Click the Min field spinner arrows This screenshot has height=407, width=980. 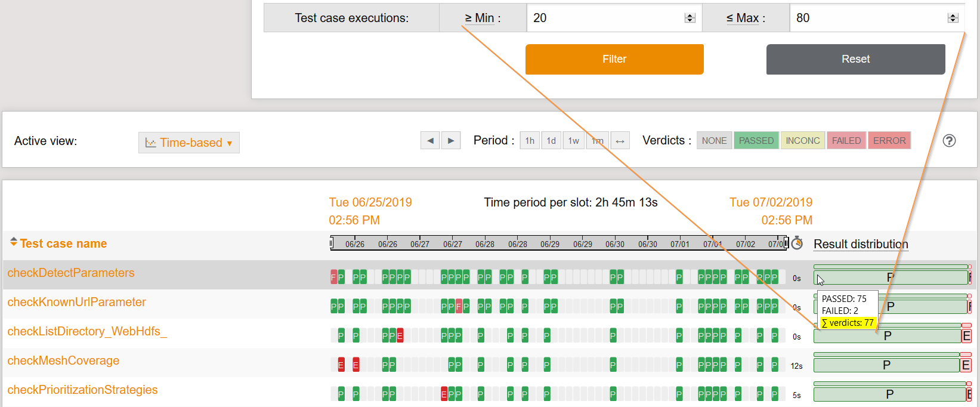[x=690, y=18]
